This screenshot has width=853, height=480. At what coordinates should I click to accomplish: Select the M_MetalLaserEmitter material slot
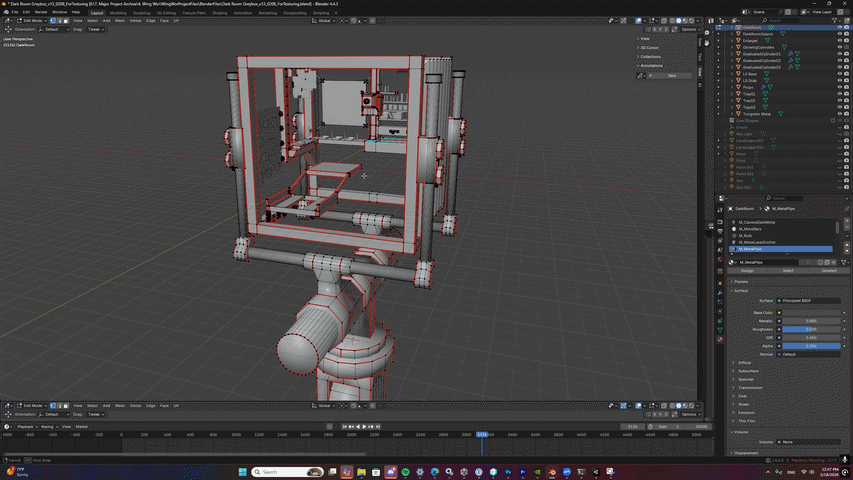coord(781,242)
